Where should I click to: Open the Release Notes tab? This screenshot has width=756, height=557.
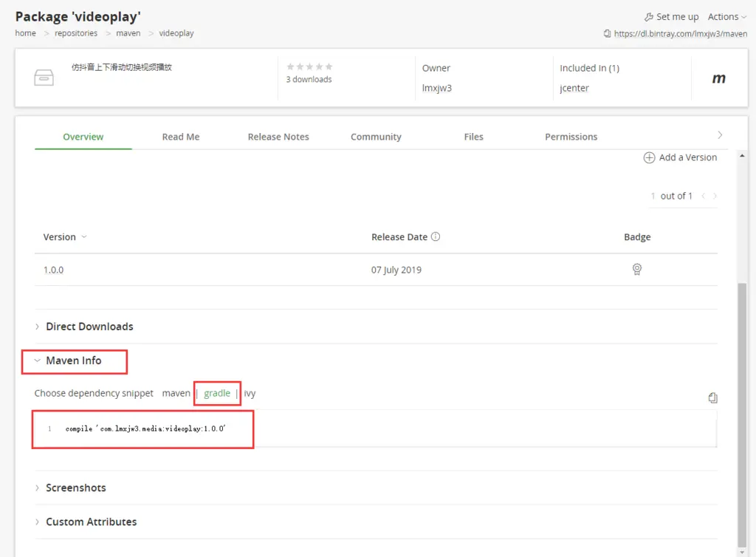pos(278,137)
